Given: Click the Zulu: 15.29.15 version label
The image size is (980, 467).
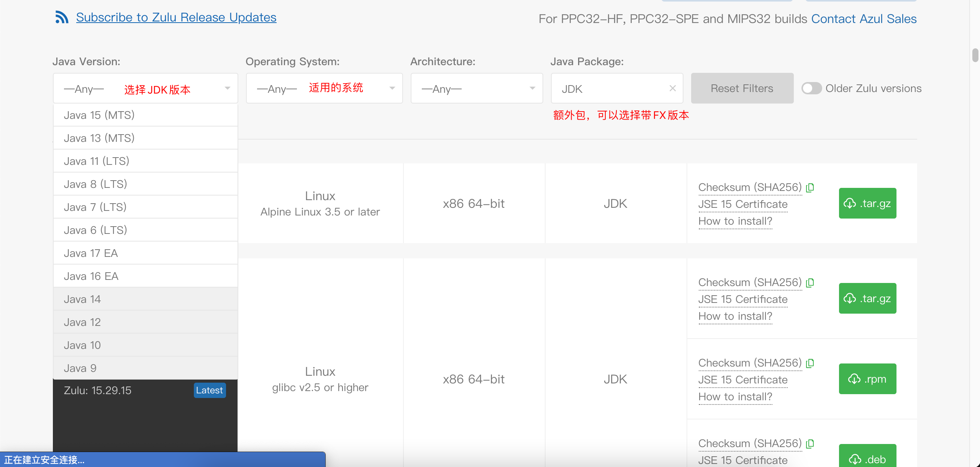Looking at the screenshot, I should [x=97, y=390].
